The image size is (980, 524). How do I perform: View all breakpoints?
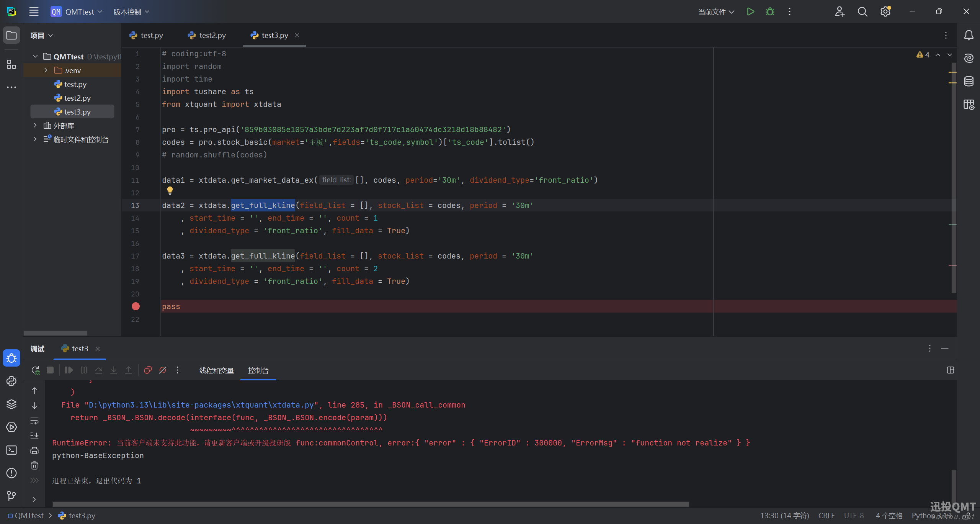pyautogui.click(x=148, y=370)
